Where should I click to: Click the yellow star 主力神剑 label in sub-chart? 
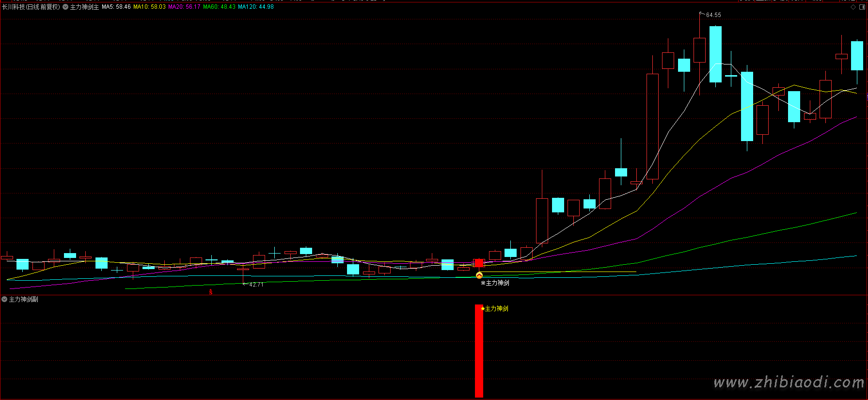pos(494,308)
